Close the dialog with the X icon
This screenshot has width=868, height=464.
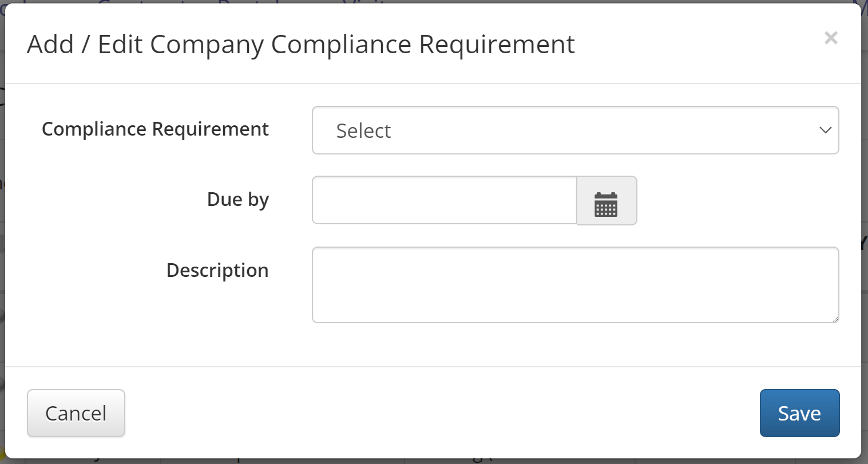tap(831, 38)
